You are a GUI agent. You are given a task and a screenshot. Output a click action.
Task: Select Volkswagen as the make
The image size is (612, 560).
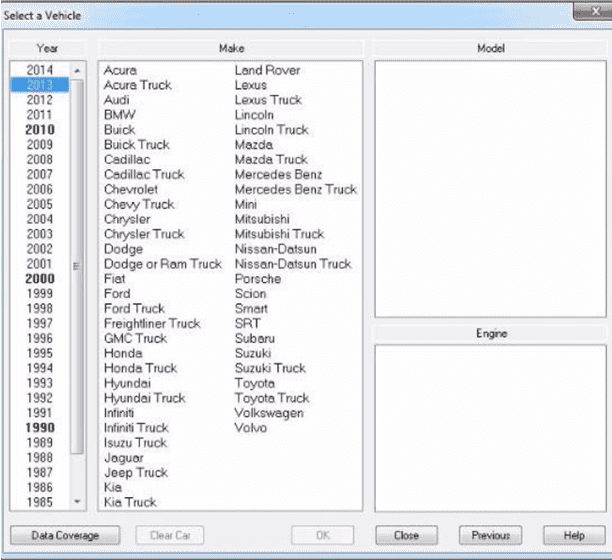click(269, 412)
